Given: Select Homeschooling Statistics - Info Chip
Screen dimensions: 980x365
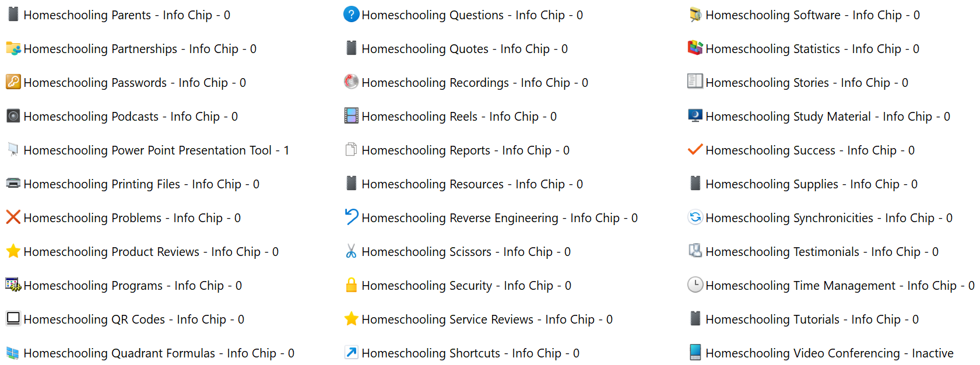Looking at the screenshot, I should (812, 49).
